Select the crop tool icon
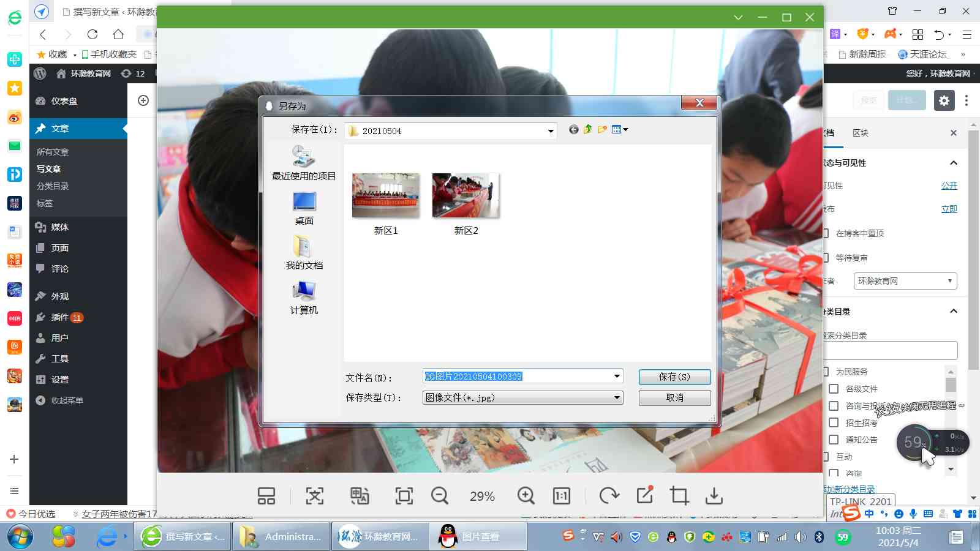Image resolution: width=980 pixels, height=551 pixels. (x=679, y=495)
